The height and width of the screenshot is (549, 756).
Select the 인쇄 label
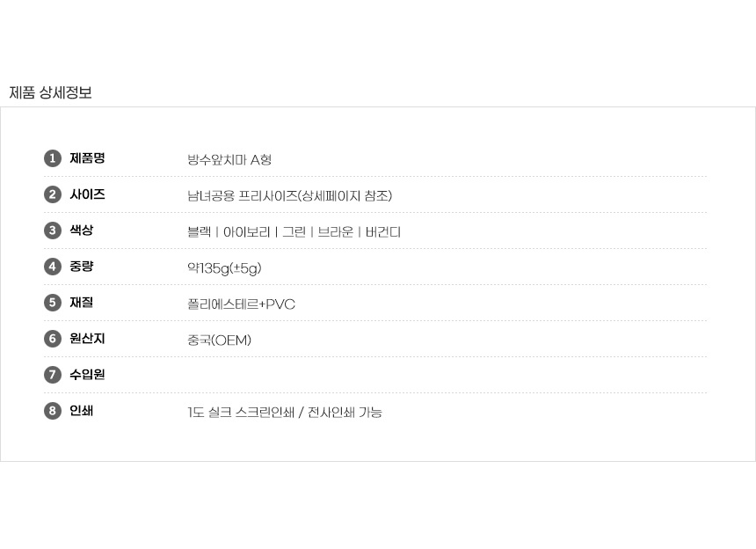tap(82, 411)
